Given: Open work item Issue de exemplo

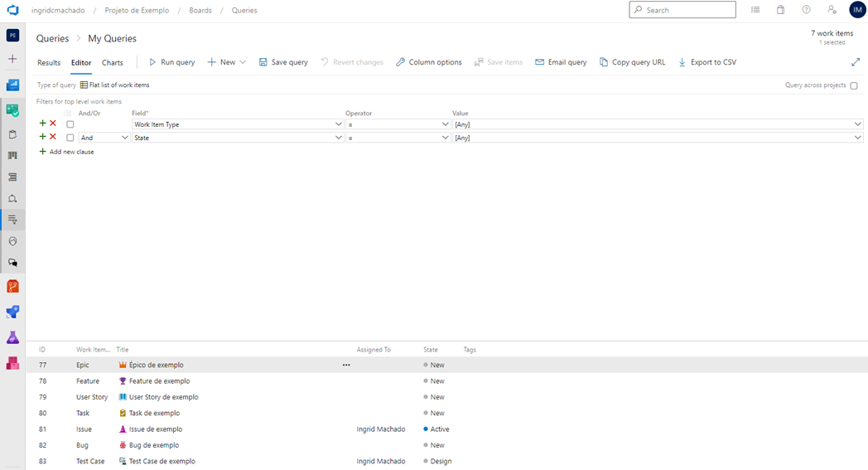Looking at the screenshot, I should click(156, 429).
